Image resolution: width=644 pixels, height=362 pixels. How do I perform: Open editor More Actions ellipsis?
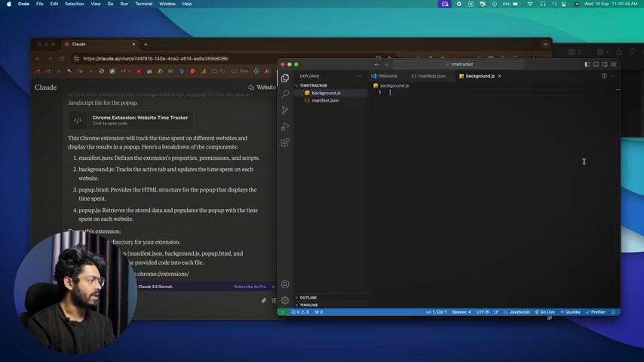(613, 76)
